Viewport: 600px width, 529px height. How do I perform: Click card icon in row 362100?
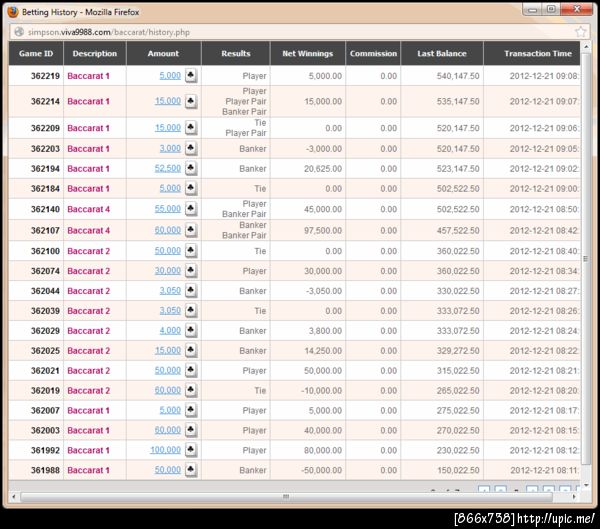[x=191, y=251]
